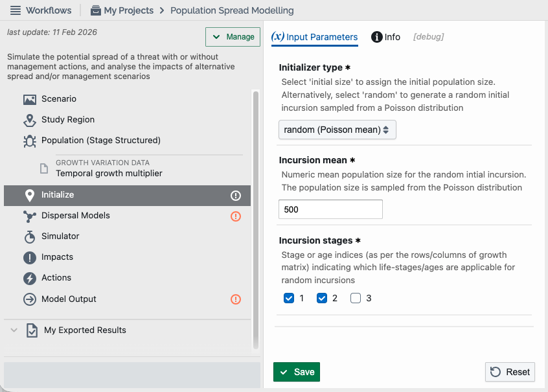Open the debug tab
Viewport: 548px width, 392px height.
click(428, 37)
